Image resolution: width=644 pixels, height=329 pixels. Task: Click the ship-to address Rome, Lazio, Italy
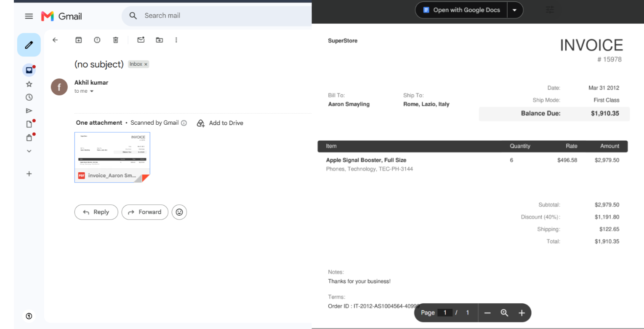coord(426,104)
